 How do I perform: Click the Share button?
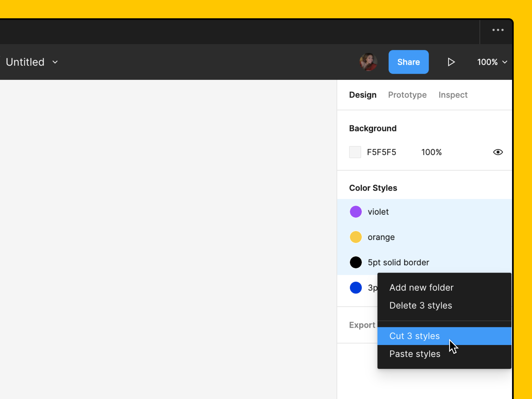(408, 62)
